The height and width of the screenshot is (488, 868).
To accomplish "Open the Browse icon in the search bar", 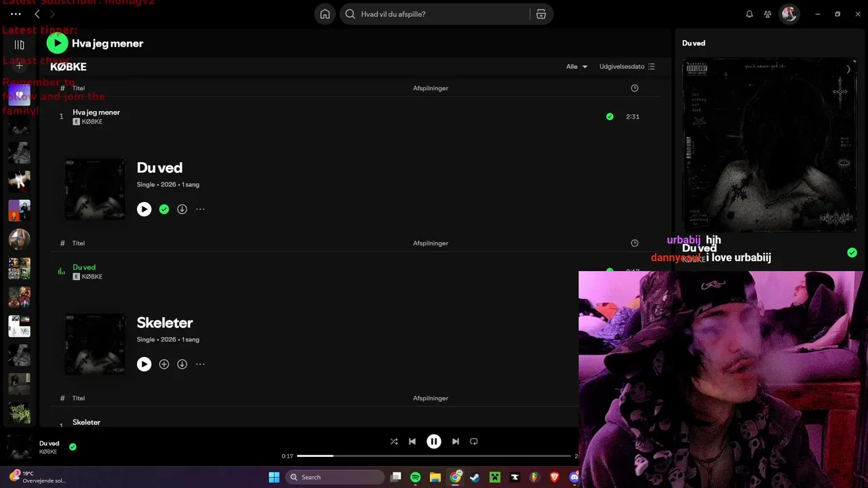I will [x=541, y=14].
